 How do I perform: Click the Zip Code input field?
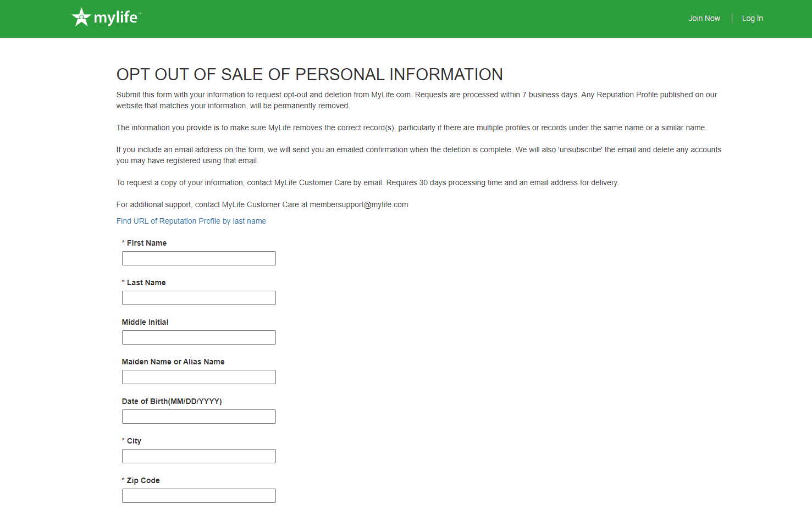coord(199,496)
